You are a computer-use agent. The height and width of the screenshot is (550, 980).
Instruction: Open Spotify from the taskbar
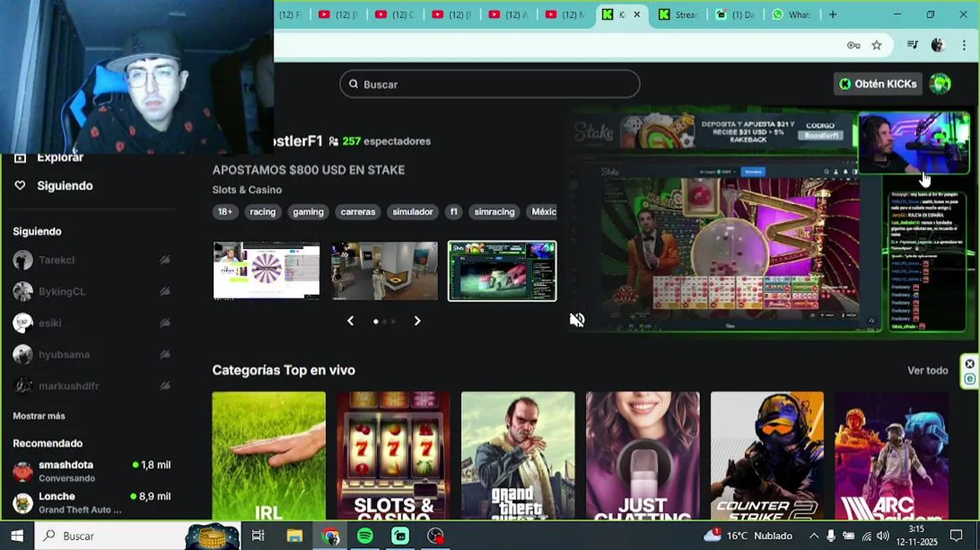click(366, 535)
